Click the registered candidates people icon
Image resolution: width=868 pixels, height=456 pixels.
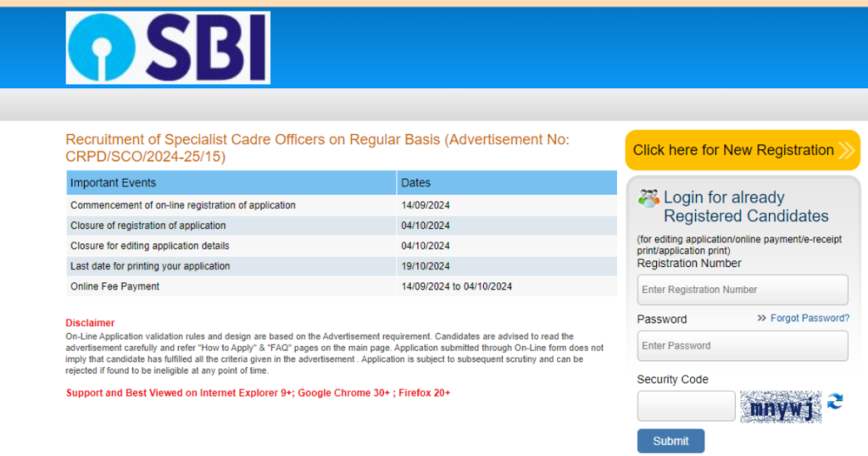coord(648,198)
